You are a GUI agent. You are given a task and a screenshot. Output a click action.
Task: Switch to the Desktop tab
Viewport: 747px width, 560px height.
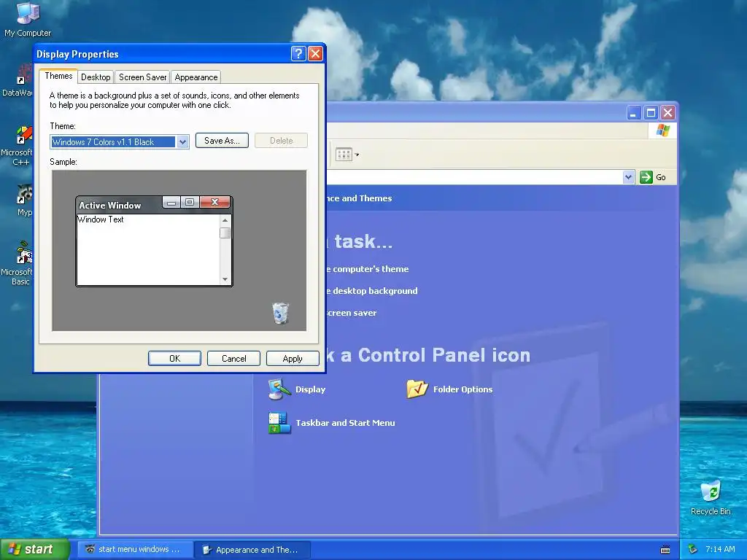click(96, 77)
